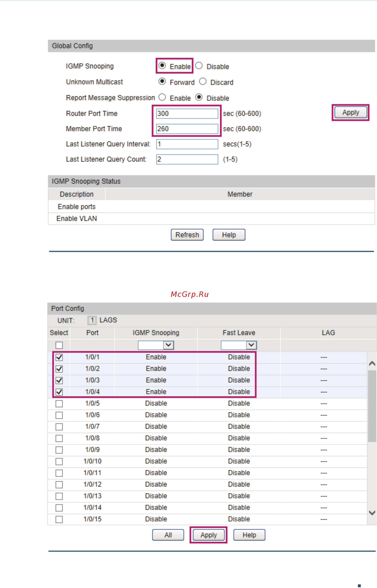Click port name 1/0/10
377x588 pixels.
point(92,461)
